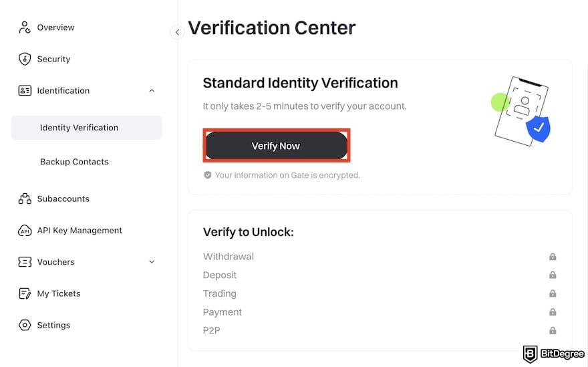Collapse the sidebar with the arrow button
Viewport: 588px width, 367px height.
(177, 32)
